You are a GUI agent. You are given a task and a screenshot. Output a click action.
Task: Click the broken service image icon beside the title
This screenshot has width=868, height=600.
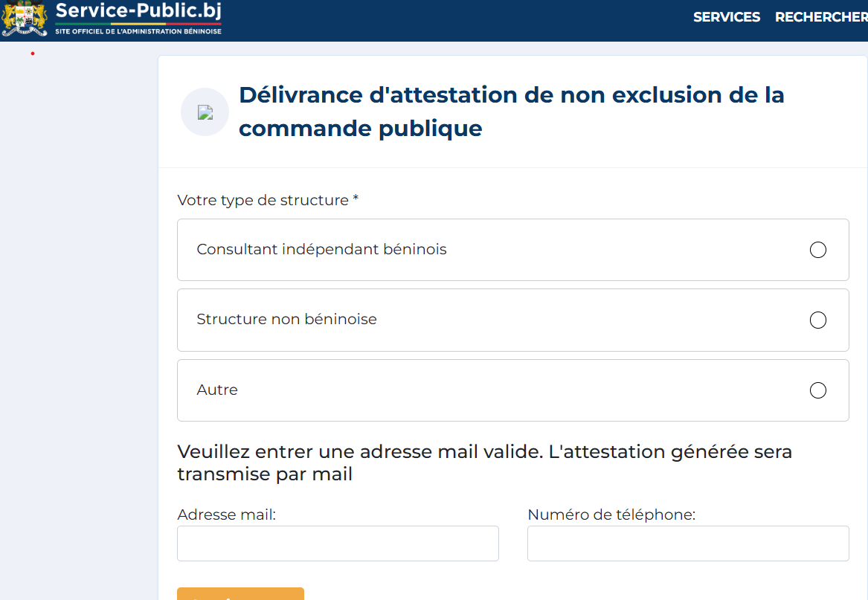205,112
